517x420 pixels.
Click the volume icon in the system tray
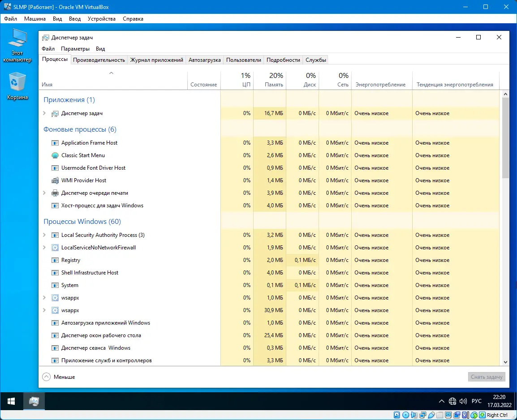point(463,401)
